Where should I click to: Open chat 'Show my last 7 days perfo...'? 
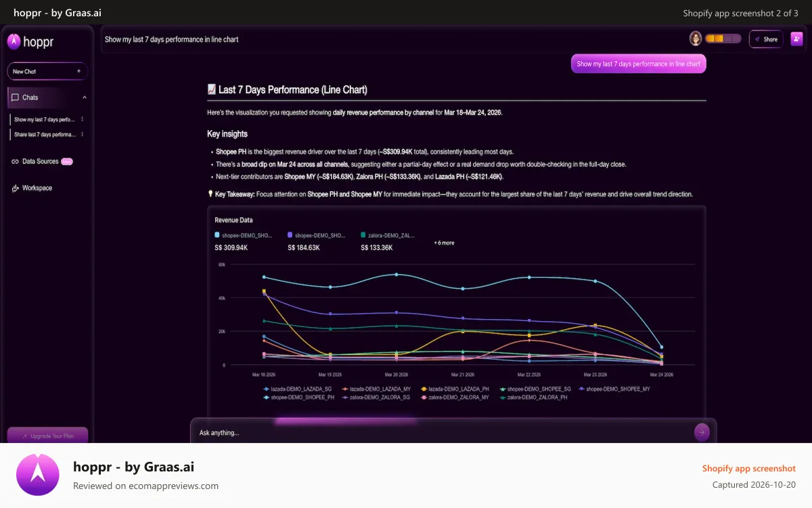click(x=45, y=119)
